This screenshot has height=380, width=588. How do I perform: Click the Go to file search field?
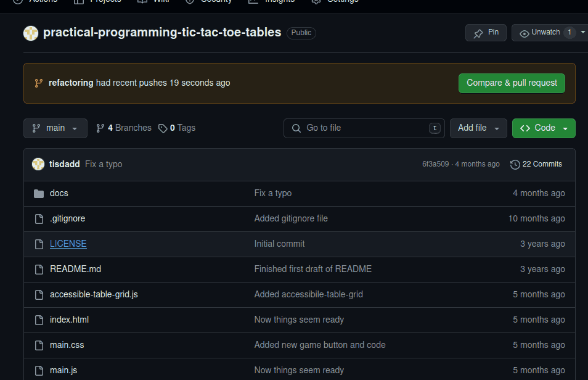click(x=364, y=128)
